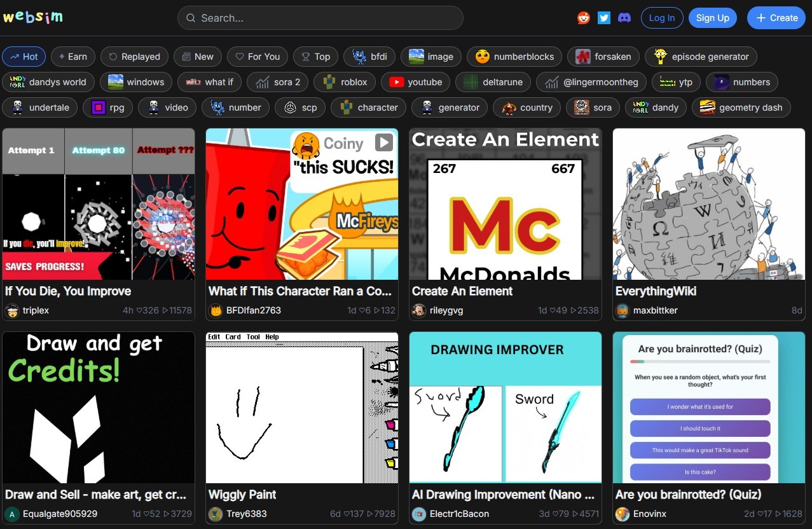Click the Sign Up button
Image resolution: width=812 pixels, height=529 pixels.
point(712,18)
